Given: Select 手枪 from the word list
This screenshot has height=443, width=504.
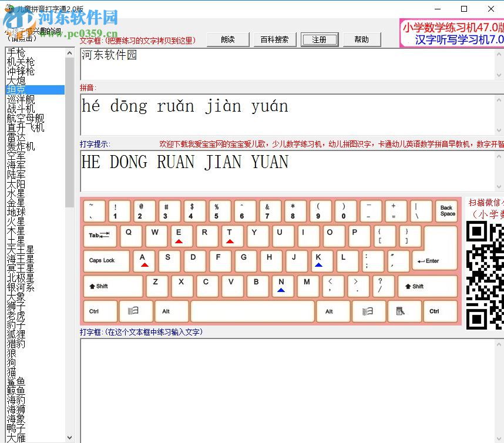Looking at the screenshot, I should [16, 52].
